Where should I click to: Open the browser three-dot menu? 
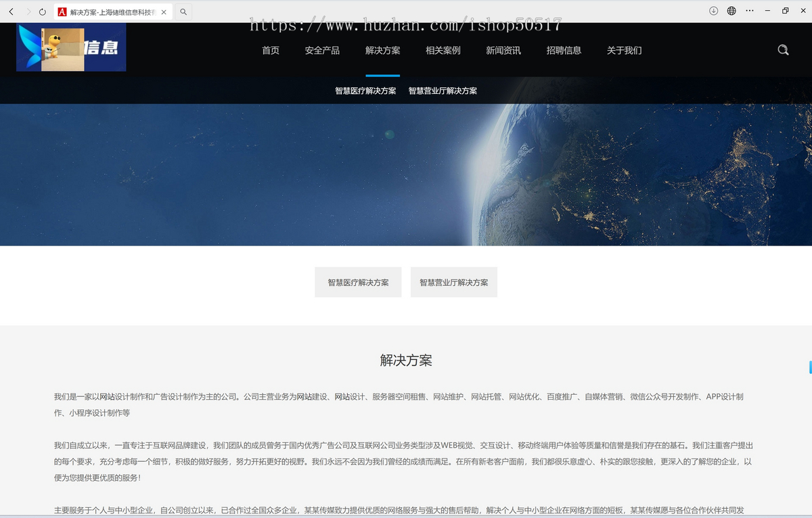[x=750, y=11]
